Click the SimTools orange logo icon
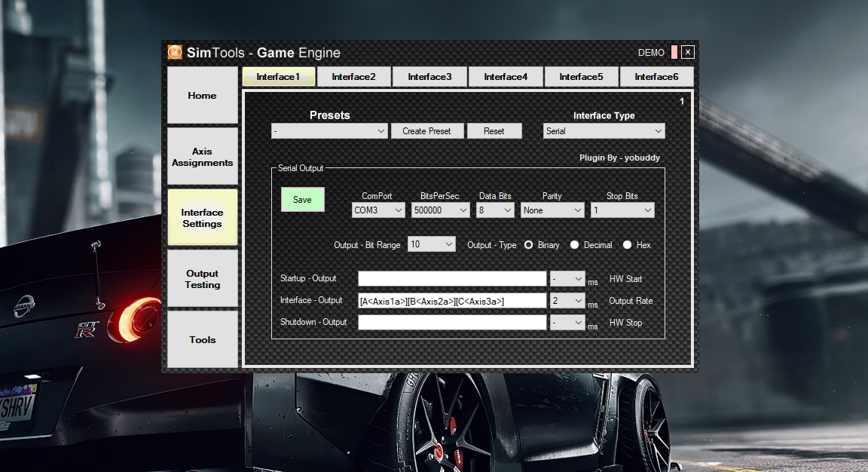The width and height of the screenshot is (868, 472). [175, 52]
